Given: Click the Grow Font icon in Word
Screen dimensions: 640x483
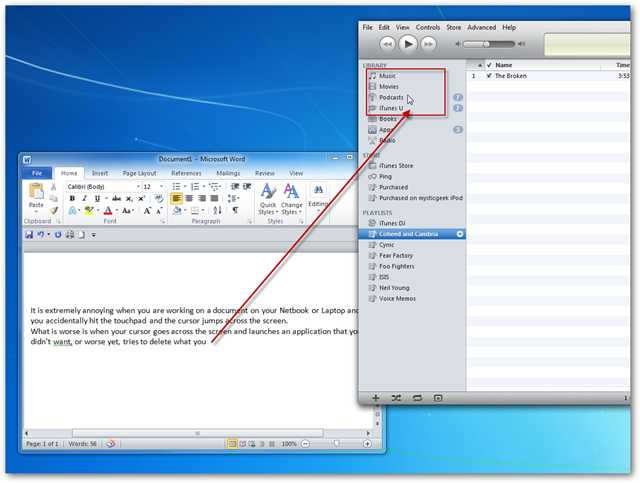Looking at the screenshot, I should (147, 211).
